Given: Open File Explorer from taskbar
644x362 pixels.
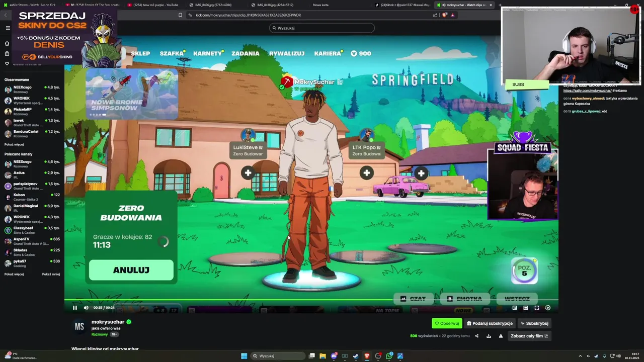Looking at the screenshot, I should [x=323, y=356].
